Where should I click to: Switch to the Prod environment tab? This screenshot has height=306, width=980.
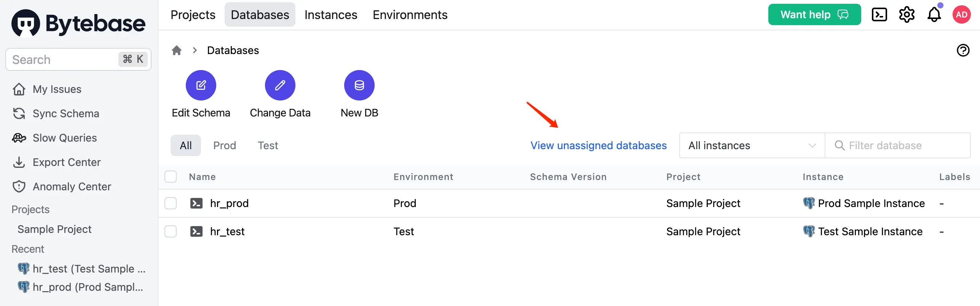pyautogui.click(x=225, y=145)
